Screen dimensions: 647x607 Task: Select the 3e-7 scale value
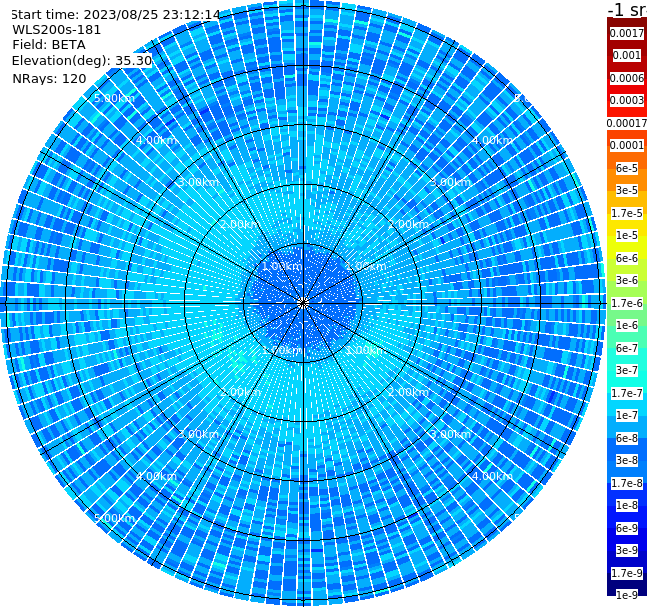pyautogui.click(x=627, y=370)
